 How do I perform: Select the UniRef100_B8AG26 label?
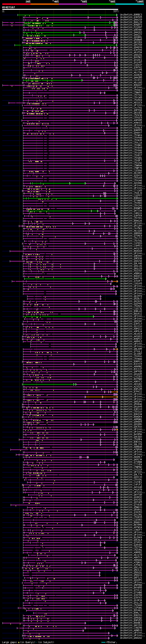(x=131, y=221)
